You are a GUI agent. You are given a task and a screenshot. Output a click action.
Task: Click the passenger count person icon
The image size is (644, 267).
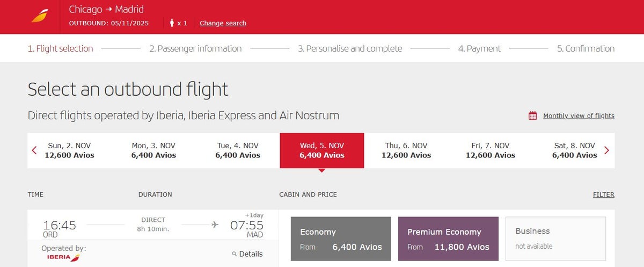coord(172,23)
